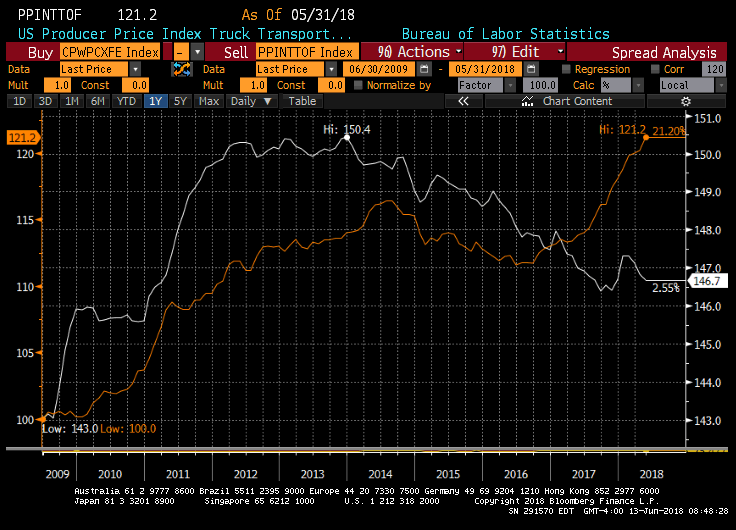736x530 pixels.
Task: Edit the Buy Const 0.0 field
Action: pyautogui.click(x=135, y=85)
